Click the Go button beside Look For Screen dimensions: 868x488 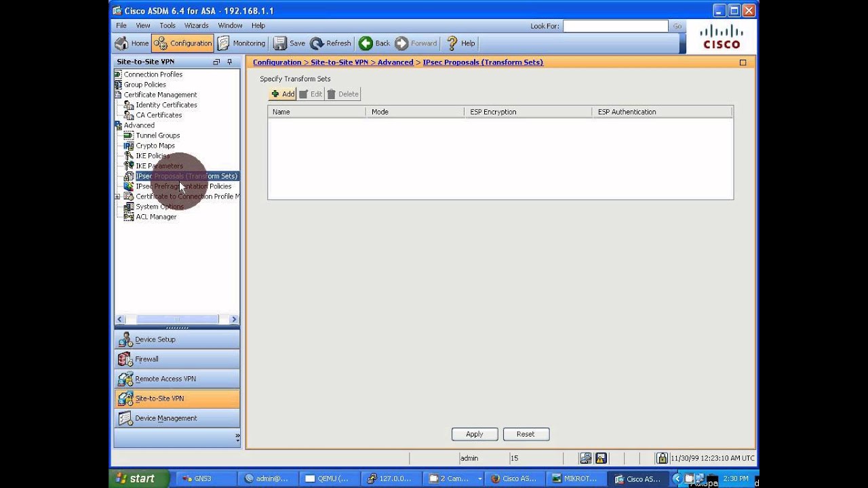click(677, 26)
